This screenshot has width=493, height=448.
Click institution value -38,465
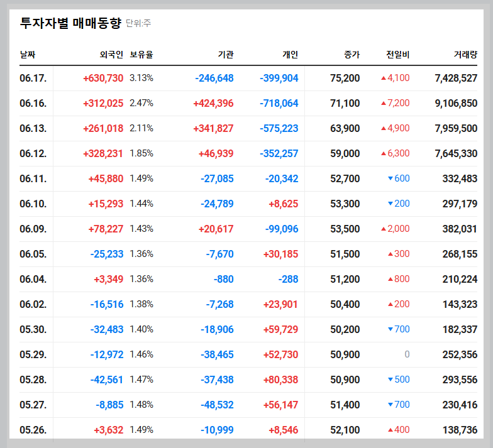tap(218, 354)
